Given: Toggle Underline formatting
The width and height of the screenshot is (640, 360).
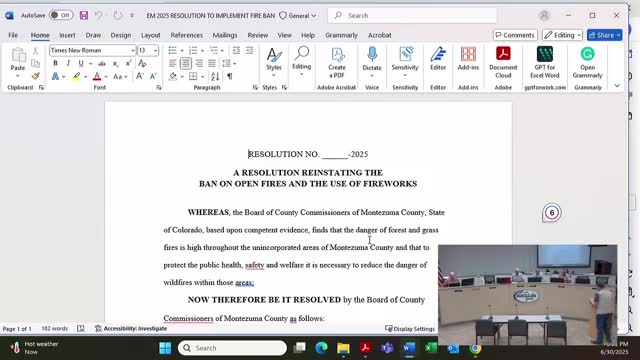Looking at the screenshot, I should (81, 63).
